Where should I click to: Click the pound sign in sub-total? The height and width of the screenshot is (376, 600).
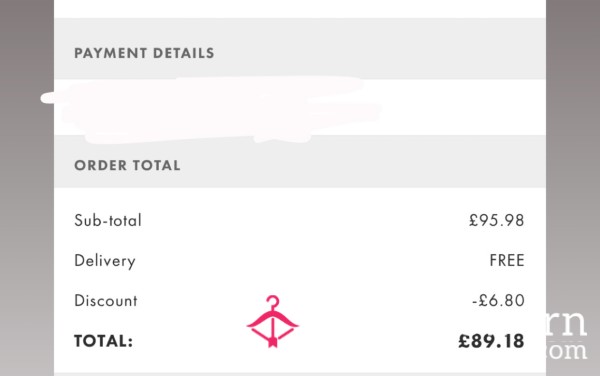(x=474, y=220)
